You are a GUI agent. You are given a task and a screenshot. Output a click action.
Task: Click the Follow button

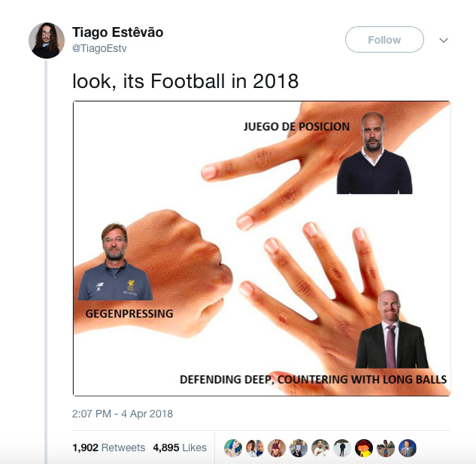tap(384, 40)
